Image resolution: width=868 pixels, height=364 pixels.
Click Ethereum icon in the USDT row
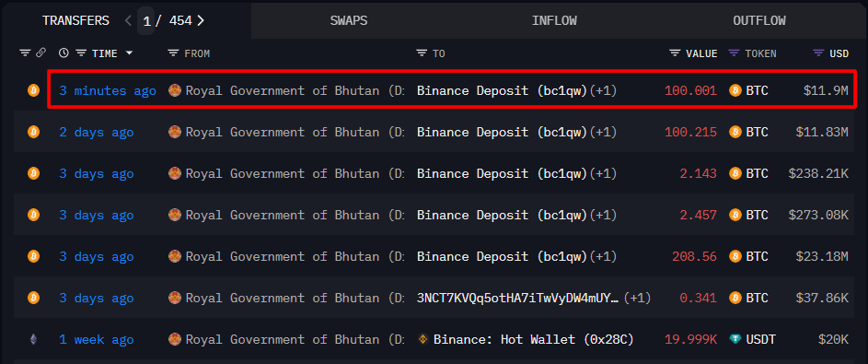34,339
